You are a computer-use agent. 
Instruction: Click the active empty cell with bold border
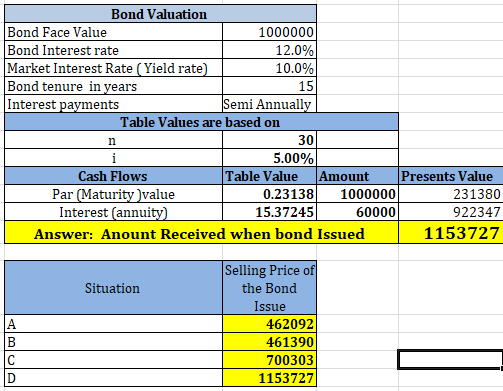[x=450, y=359]
